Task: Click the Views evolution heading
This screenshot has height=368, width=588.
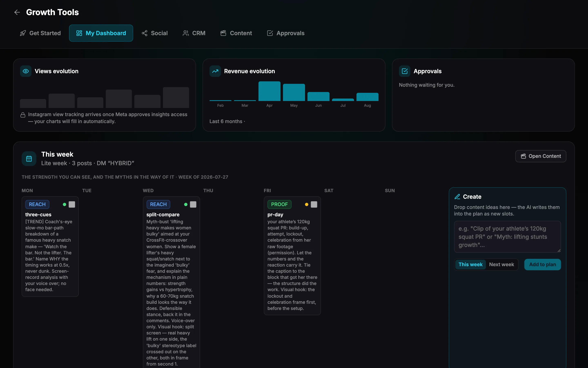Action: pyautogui.click(x=57, y=71)
